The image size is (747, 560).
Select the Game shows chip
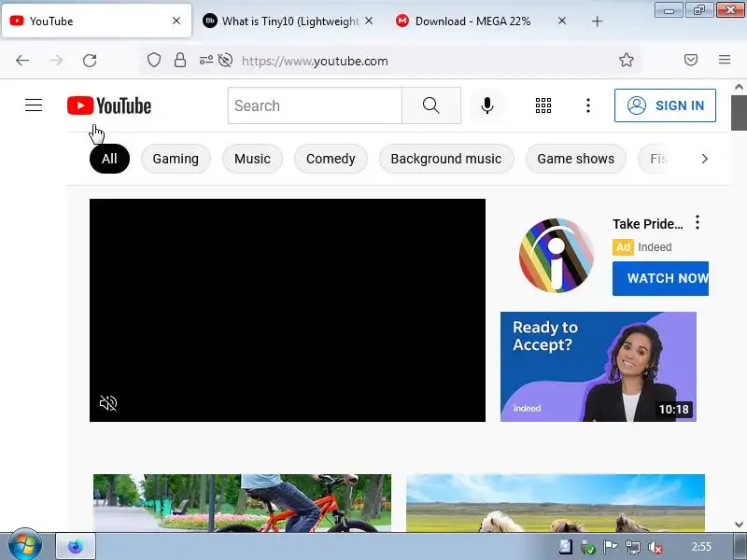point(575,159)
